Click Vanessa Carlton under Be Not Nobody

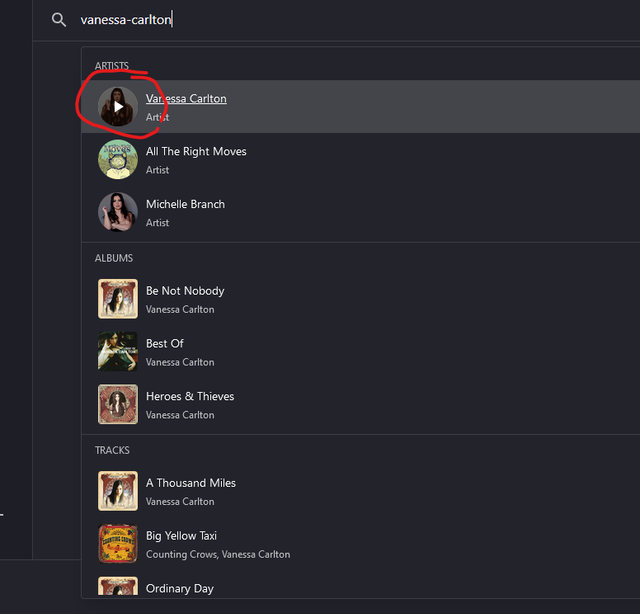[180, 309]
